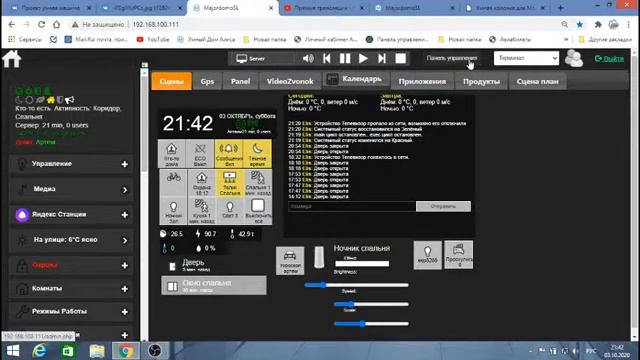Viewport: 640px width, 360px height.
Task: Start playback with the play button
Action: (363, 58)
